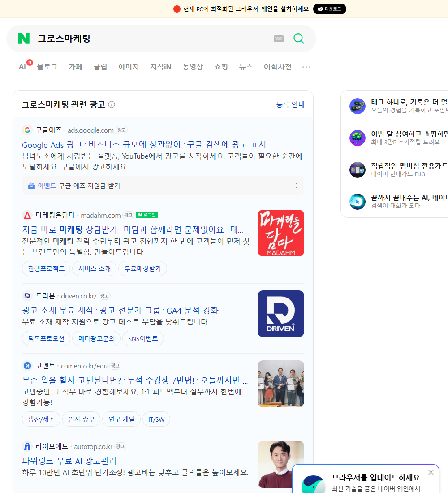
Task: Click the comento.kr/edu URL text
Action: 84,366
